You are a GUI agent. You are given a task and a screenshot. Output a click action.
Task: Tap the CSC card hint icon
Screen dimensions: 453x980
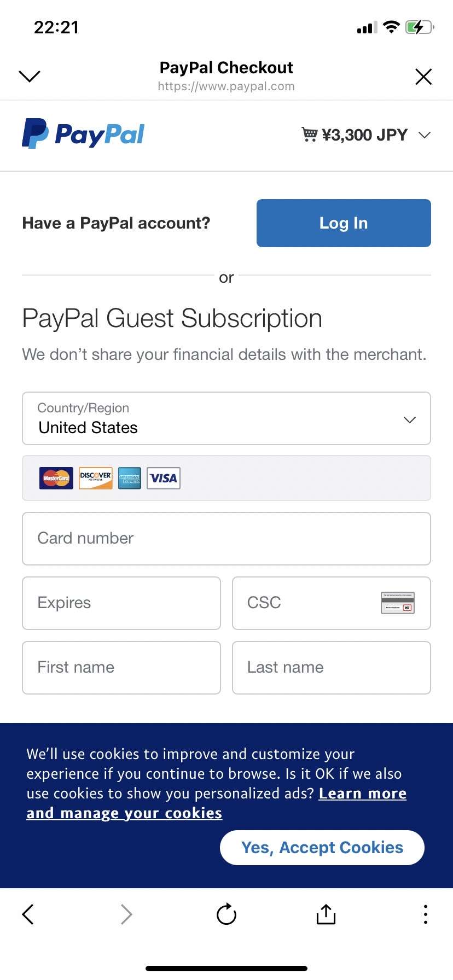[398, 603]
